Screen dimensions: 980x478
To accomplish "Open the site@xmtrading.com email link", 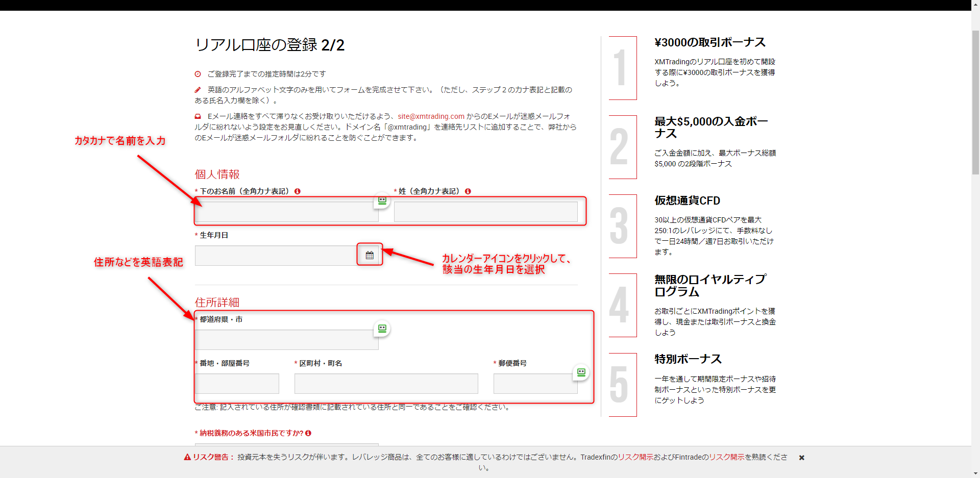I will (431, 116).
